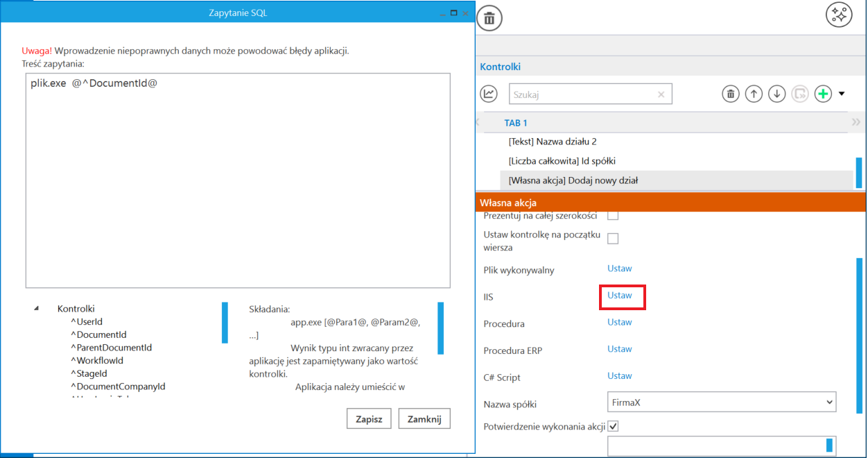Click the Zapisz button
This screenshot has width=868, height=458.
[369, 418]
